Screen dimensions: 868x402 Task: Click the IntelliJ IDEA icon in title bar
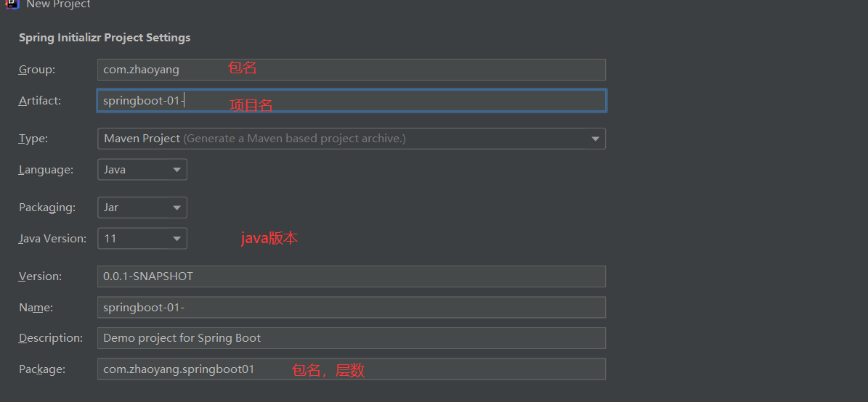click(x=12, y=4)
